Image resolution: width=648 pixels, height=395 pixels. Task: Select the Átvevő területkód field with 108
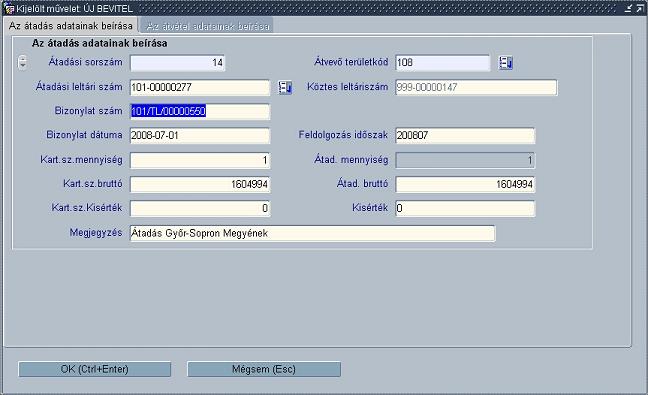click(x=443, y=63)
